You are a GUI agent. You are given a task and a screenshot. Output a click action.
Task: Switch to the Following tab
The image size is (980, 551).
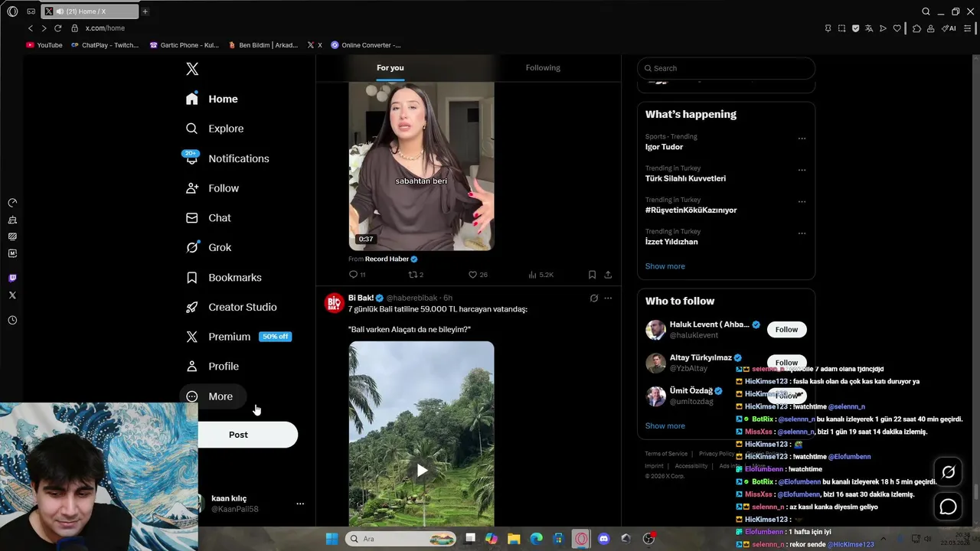[x=543, y=68]
